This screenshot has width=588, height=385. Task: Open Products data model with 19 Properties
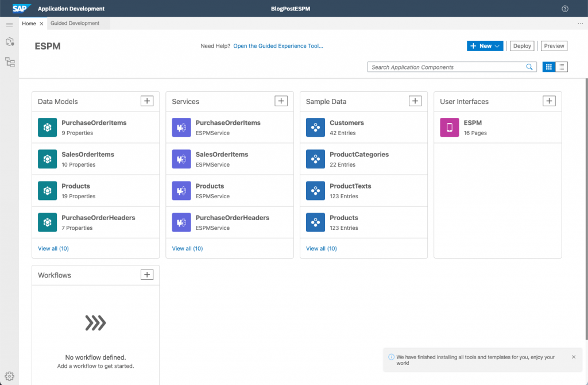pos(76,186)
